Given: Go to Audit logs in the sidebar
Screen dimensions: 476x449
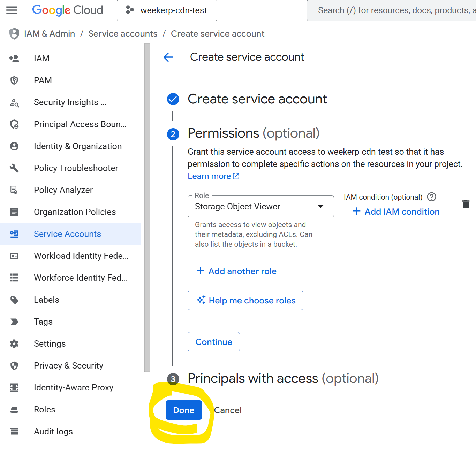Looking at the screenshot, I should [53, 432].
